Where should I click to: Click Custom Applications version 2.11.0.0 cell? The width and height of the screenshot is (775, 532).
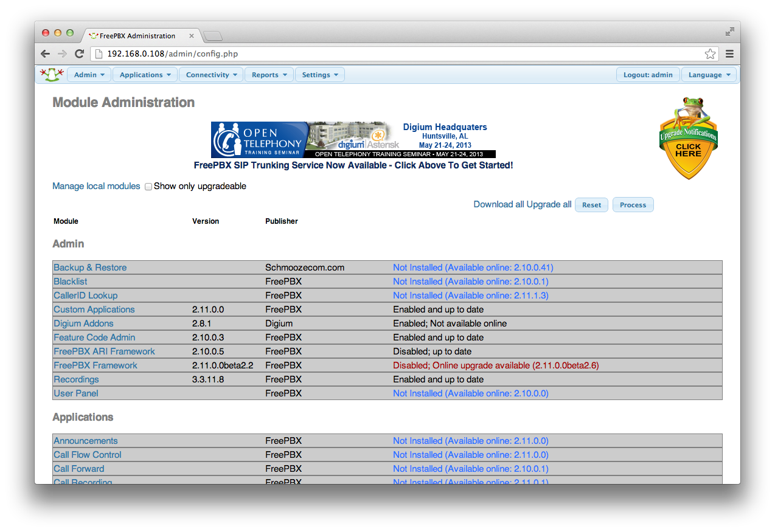click(x=208, y=309)
